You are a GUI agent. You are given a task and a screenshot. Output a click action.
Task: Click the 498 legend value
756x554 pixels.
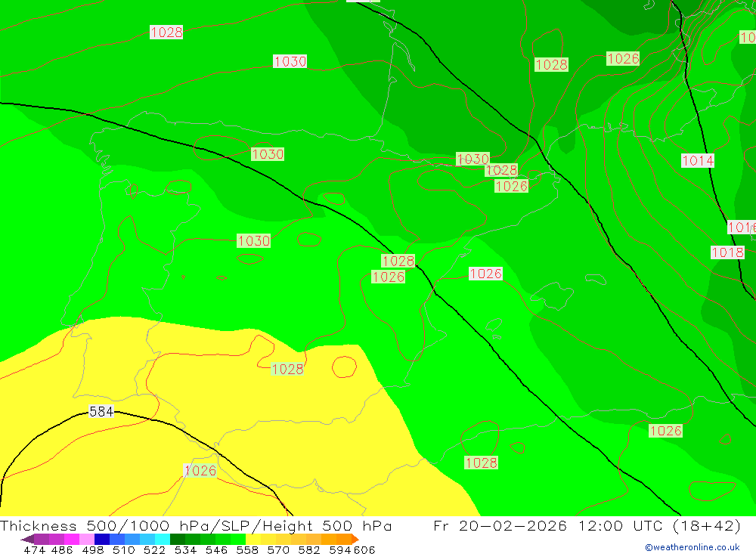[92, 549]
